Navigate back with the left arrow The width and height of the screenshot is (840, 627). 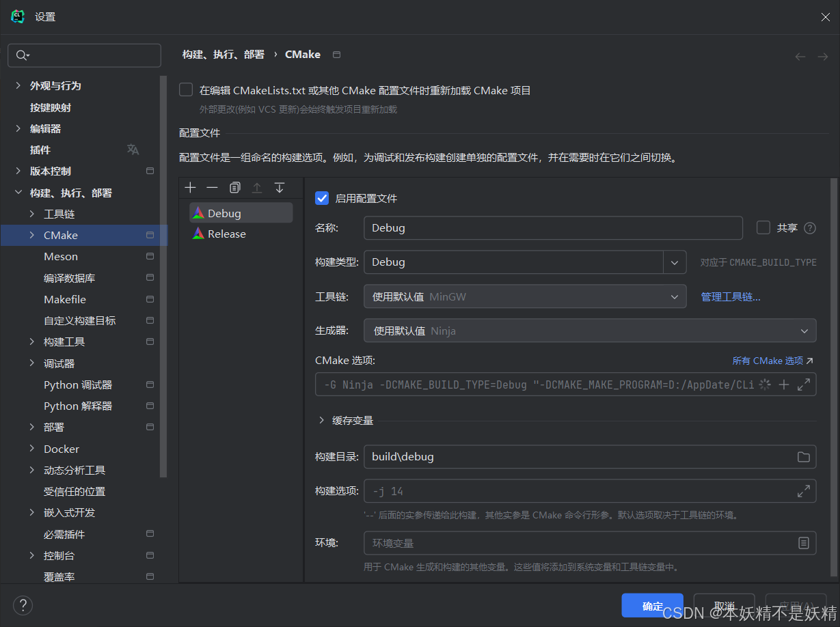(x=800, y=57)
